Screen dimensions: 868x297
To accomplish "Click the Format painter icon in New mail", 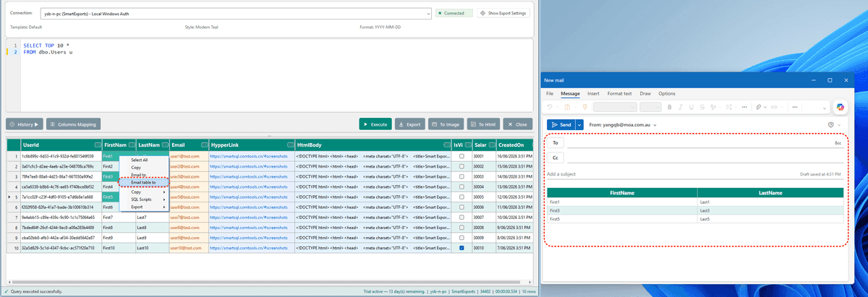I will (x=585, y=107).
